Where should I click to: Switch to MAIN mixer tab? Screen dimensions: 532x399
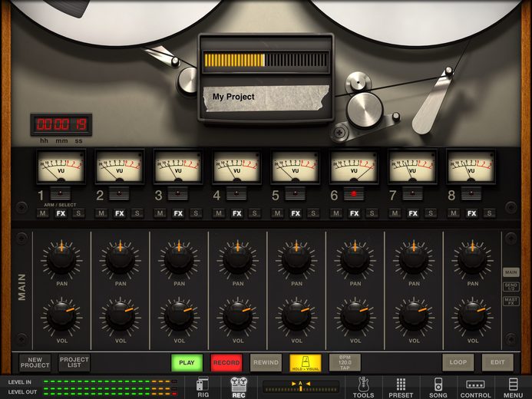[511, 272]
